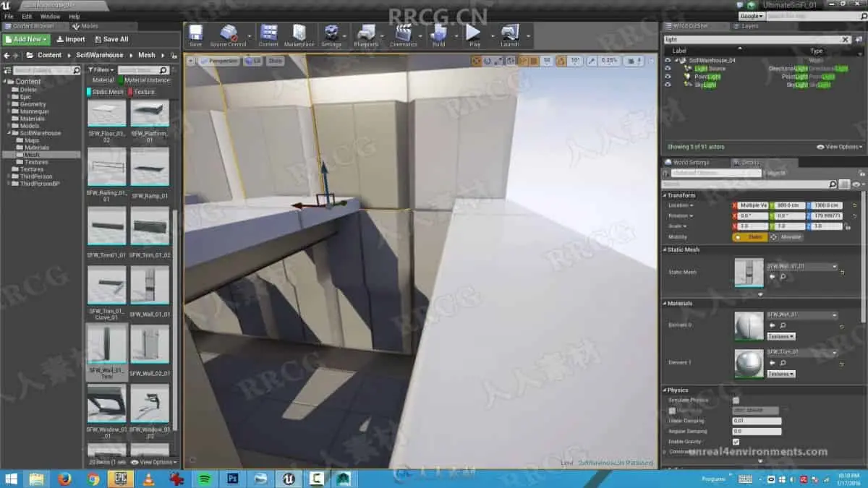This screenshot has height=488, width=868.
Task: Select the SFW_Ramp_01 mesh thumbnail
Action: coord(150,168)
